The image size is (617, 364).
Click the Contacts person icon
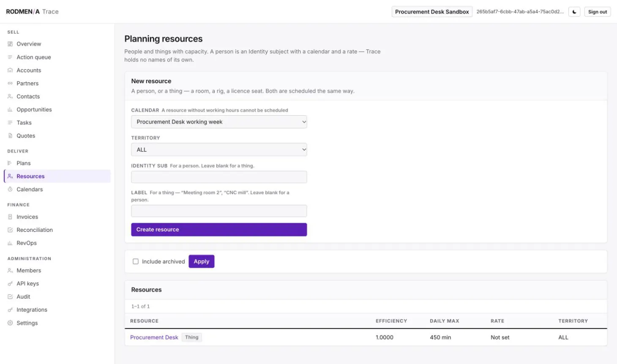10,96
